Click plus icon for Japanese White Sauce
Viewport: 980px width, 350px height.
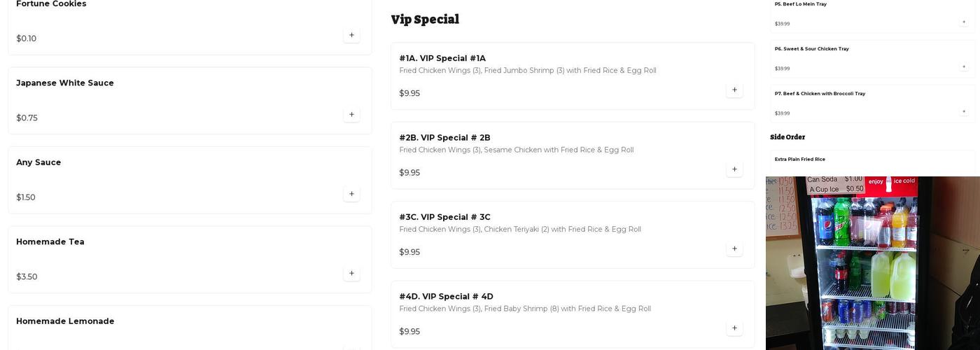point(351,114)
